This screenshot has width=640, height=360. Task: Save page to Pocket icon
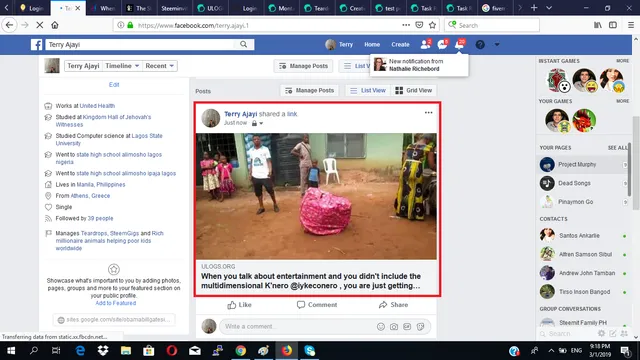point(419,25)
